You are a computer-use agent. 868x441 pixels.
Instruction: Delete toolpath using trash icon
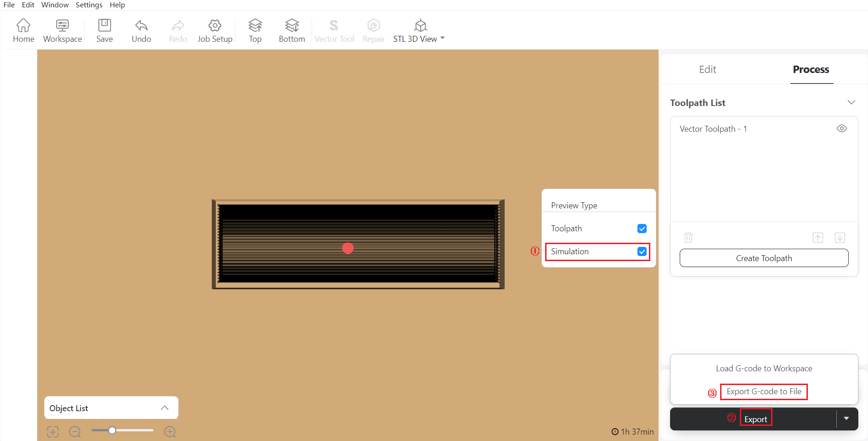pyautogui.click(x=688, y=238)
